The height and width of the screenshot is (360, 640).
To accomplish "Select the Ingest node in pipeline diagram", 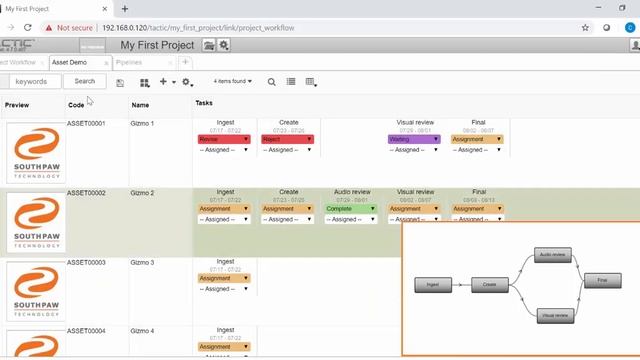I will click(x=433, y=284).
